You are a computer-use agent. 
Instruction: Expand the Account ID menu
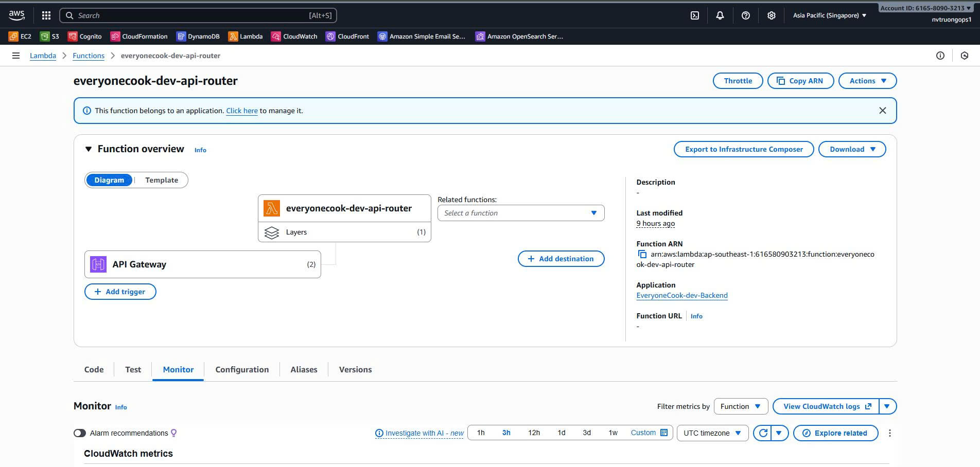[x=925, y=8]
